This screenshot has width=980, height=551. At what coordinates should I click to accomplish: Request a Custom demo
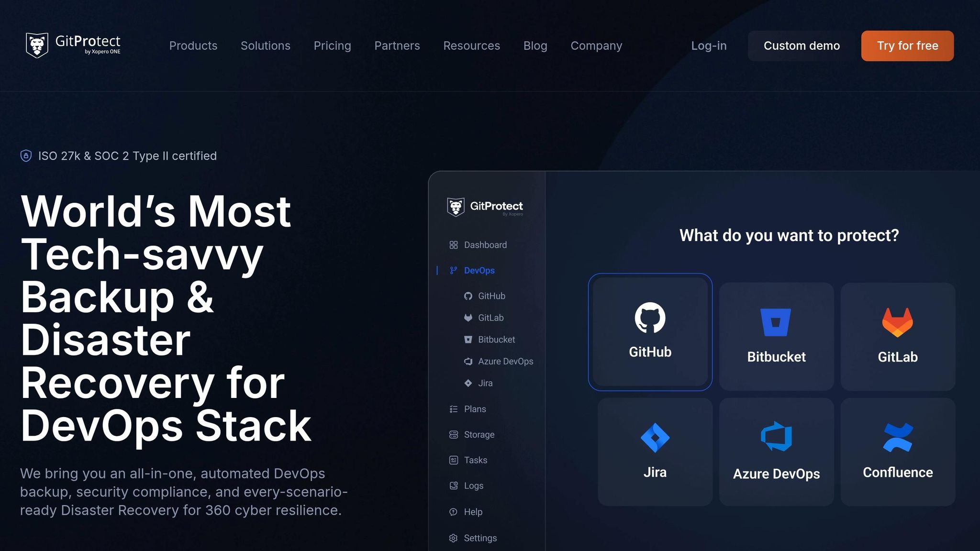point(802,45)
